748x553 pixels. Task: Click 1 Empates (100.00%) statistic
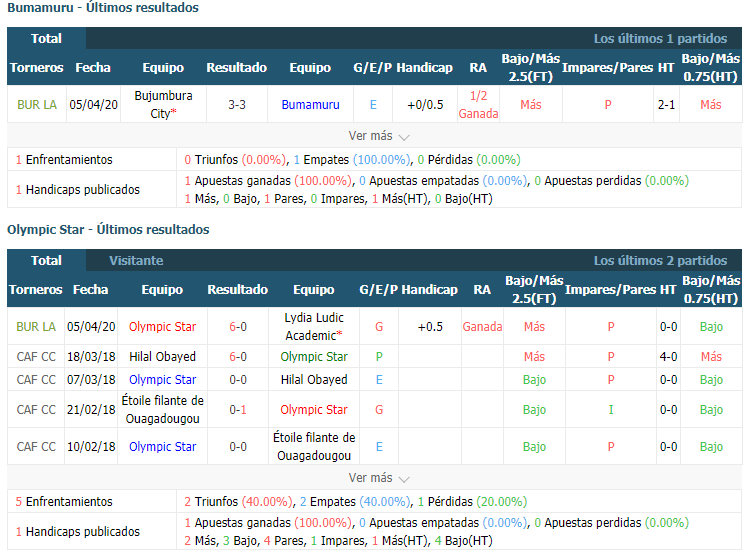tap(352, 159)
